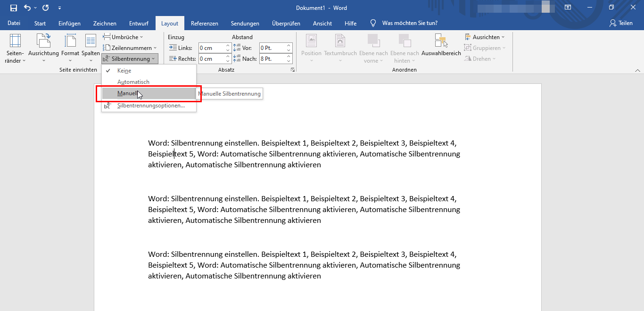Open the Auswahlbereich selection pane

[x=441, y=45]
